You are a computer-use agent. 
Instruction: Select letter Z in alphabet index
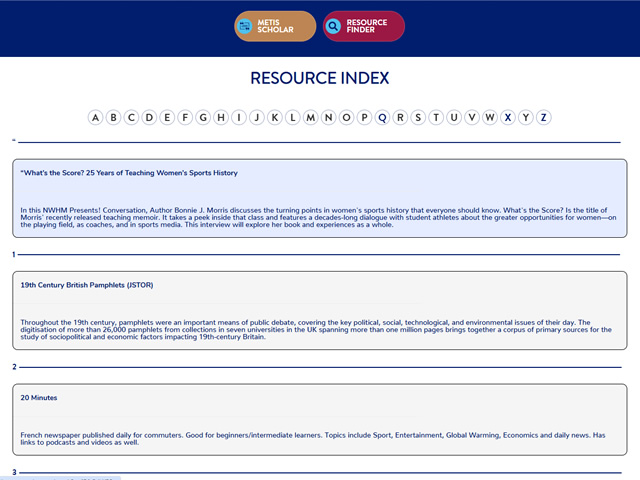(544, 118)
